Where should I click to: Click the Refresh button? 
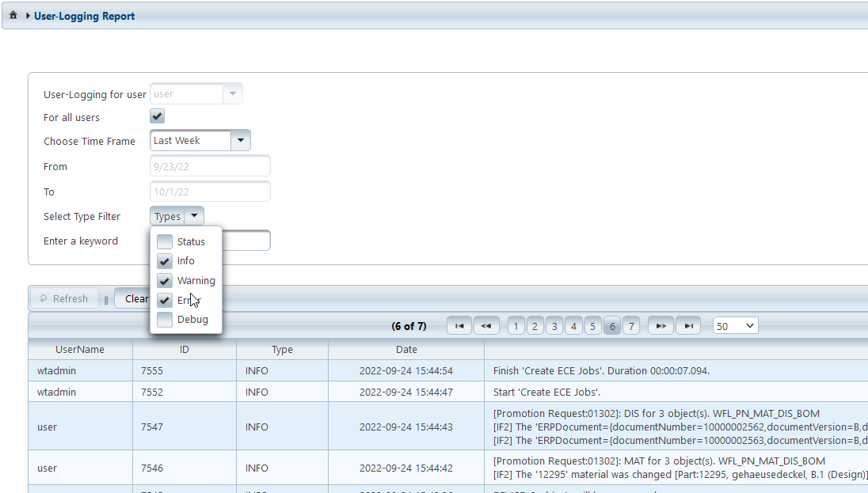pos(64,298)
